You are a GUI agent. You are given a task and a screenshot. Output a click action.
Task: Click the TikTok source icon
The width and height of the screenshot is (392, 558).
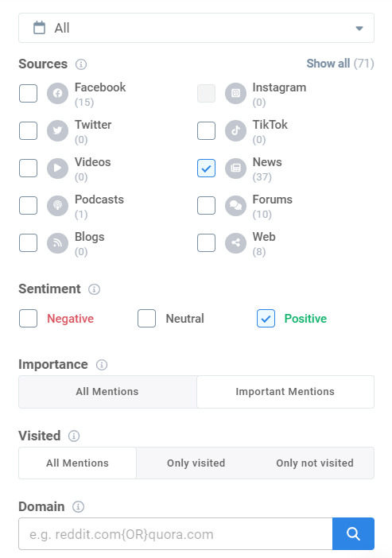[x=235, y=130]
